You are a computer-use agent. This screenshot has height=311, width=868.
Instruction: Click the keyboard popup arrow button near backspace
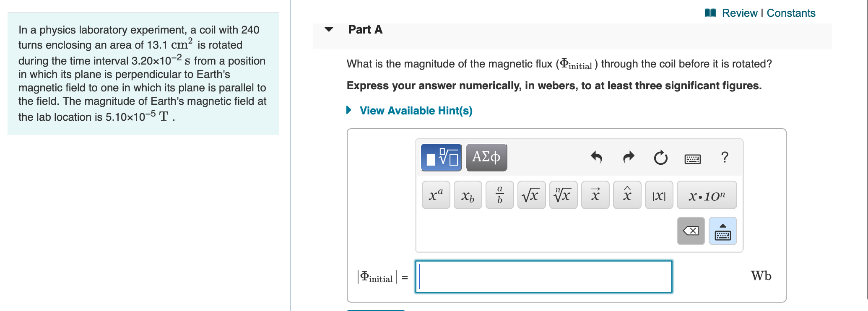pyautogui.click(x=722, y=231)
